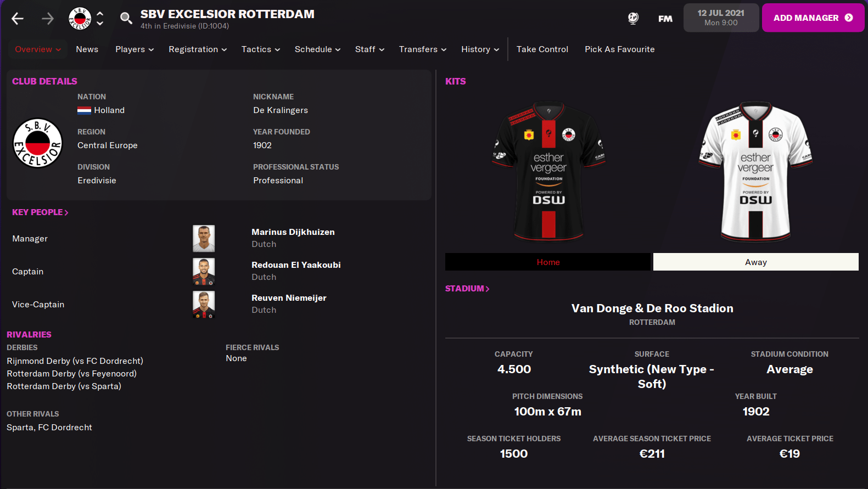The height and width of the screenshot is (489, 868).
Task: Expand the Schedule menu
Action: coord(318,49)
